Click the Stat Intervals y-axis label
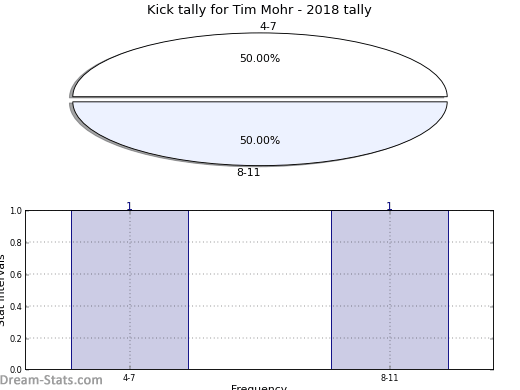 [2, 290]
